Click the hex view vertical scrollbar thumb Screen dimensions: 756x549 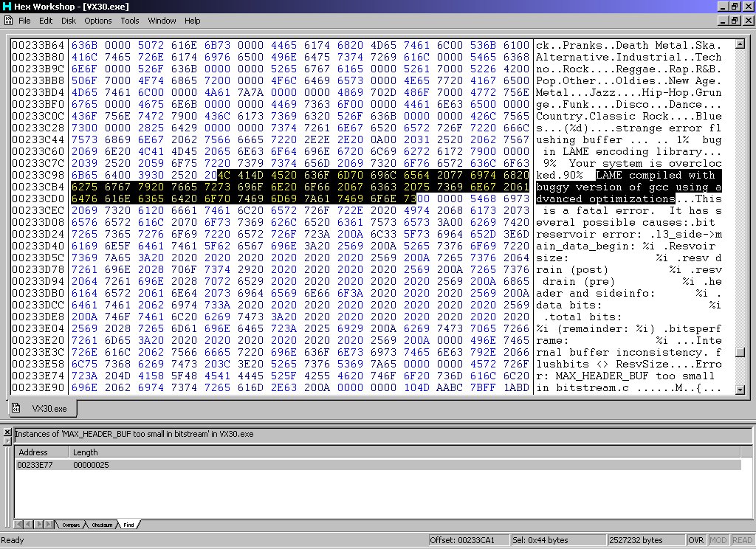point(740,352)
